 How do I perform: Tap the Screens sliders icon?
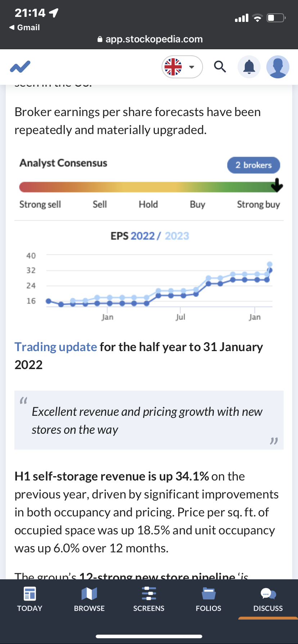(x=149, y=594)
